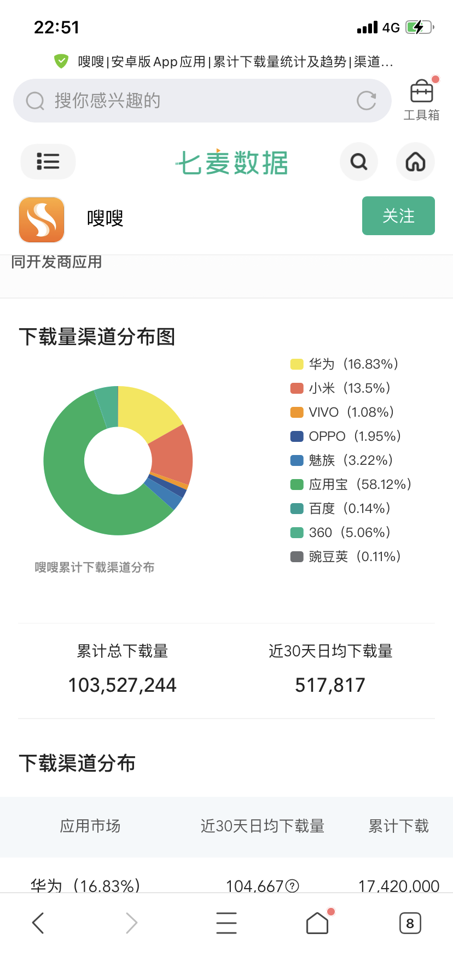Image resolution: width=453 pixels, height=980 pixels.
Task: Open the tabs switcher showing 8
Action: (410, 923)
